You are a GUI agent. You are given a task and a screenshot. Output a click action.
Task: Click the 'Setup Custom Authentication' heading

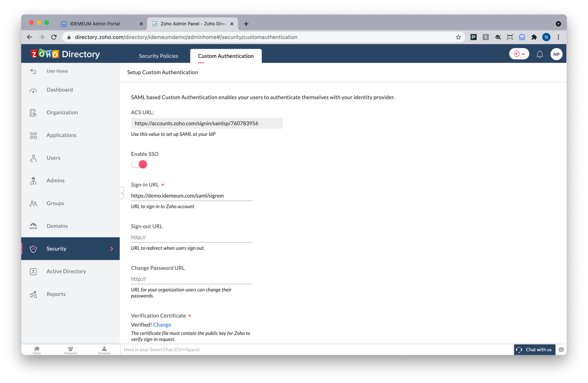click(x=163, y=72)
